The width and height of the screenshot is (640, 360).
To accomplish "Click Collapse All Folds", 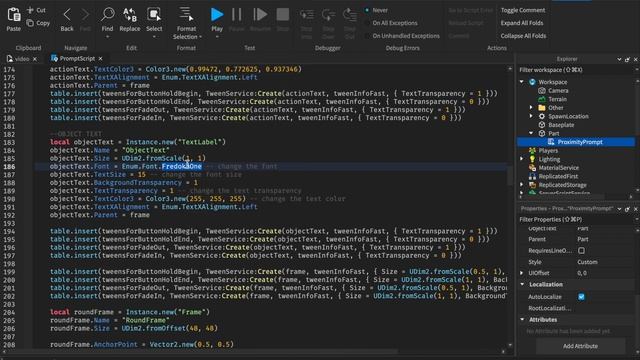I will [523, 36].
